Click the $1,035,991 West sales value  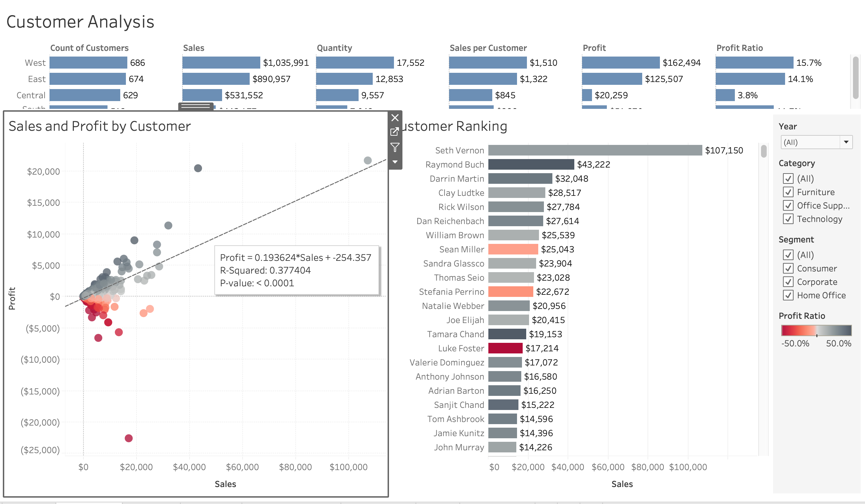pyautogui.click(x=286, y=63)
